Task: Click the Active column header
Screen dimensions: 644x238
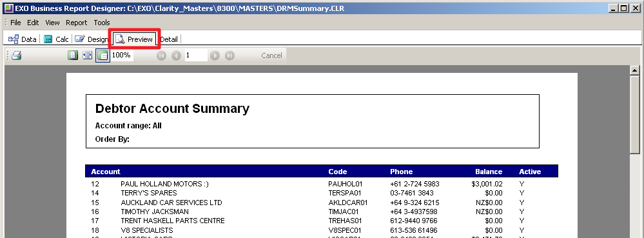Action: point(530,172)
